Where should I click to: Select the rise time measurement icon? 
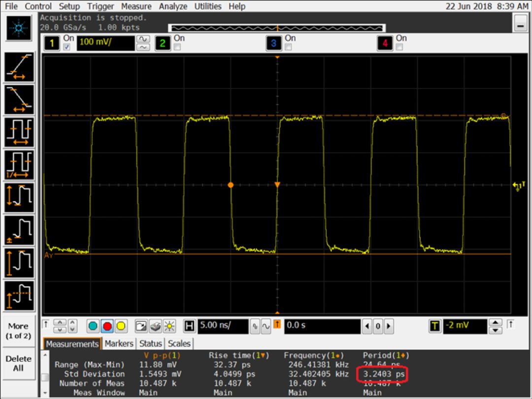[x=19, y=67]
